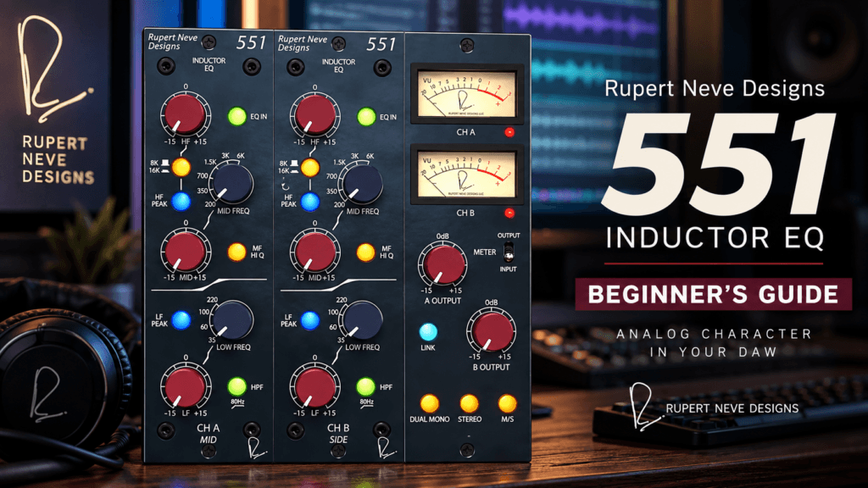The width and height of the screenshot is (868, 488).
Task: Click the CH A MID FREQ selector knob
Action: coord(231,183)
